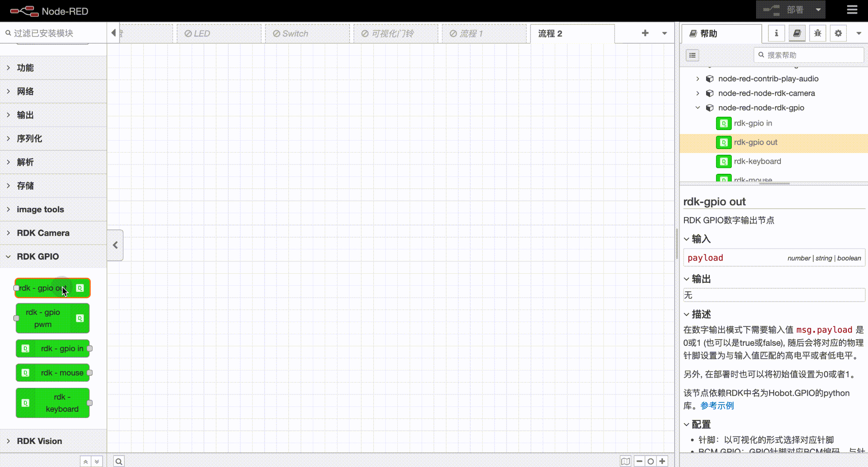
Task: Expand node-red-contrib-play-audio tree item
Action: pos(698,79)
